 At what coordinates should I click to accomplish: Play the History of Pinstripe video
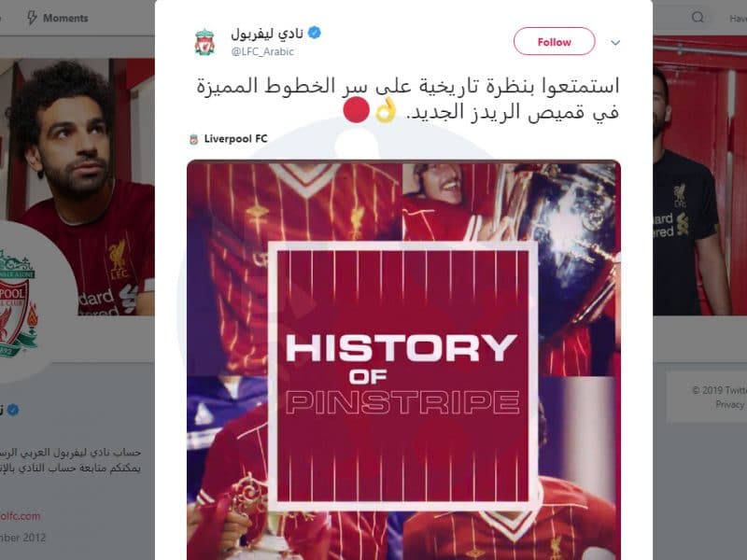[x=403, y=360]
